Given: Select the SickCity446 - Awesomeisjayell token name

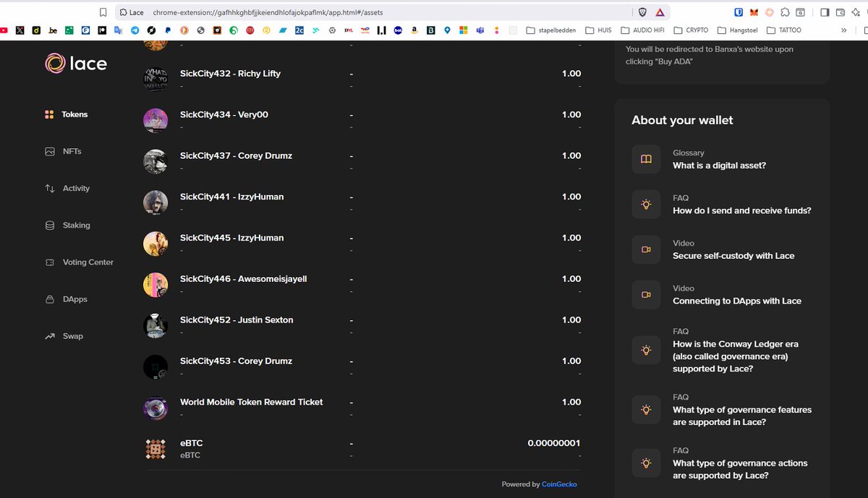Looking at the screenshot, I should [243, 279].
